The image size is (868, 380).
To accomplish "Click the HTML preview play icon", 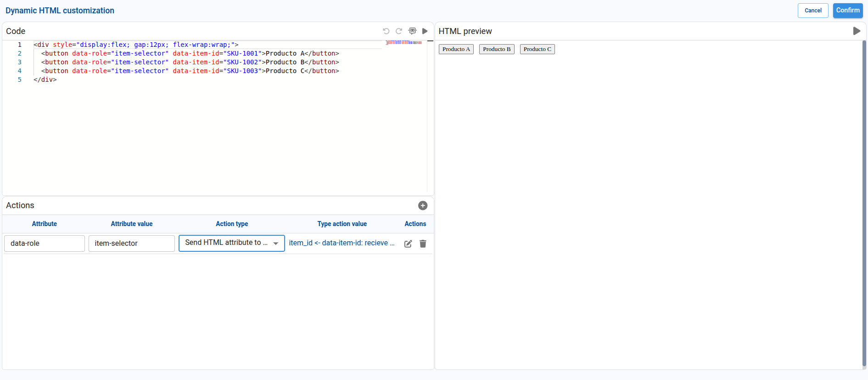I will (x=857, y=31).
